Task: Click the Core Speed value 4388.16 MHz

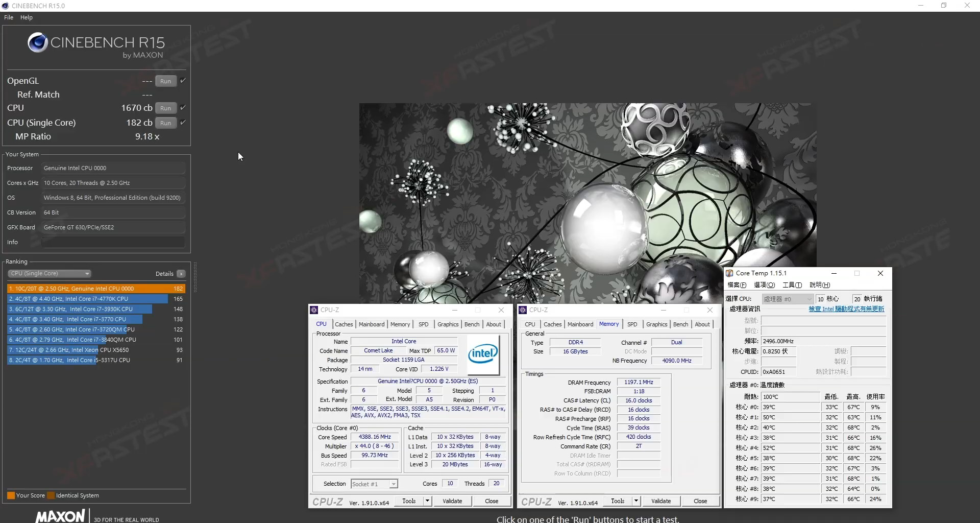Action: click(x=375, y=437)
